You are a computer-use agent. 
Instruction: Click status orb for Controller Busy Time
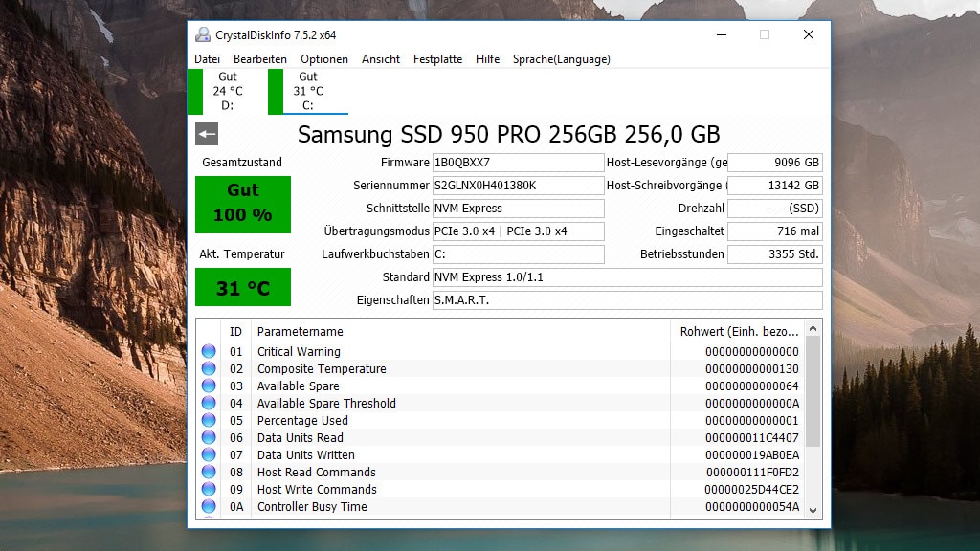(x=209, y=506)
